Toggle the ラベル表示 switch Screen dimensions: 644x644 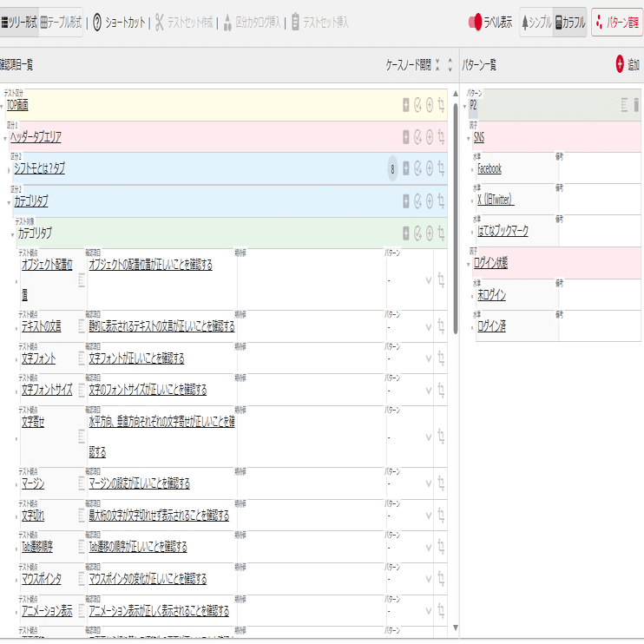pyautogui.click(x=476, y=23)
